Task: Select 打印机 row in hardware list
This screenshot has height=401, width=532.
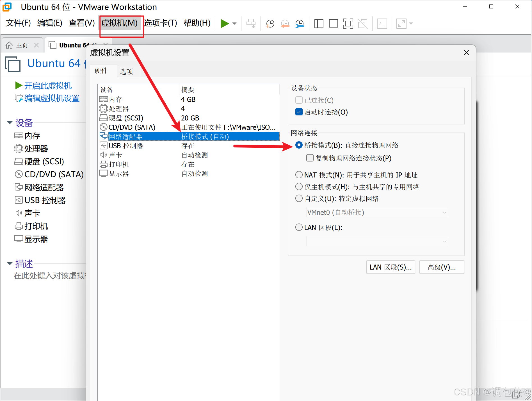Action: coord(189,164)
